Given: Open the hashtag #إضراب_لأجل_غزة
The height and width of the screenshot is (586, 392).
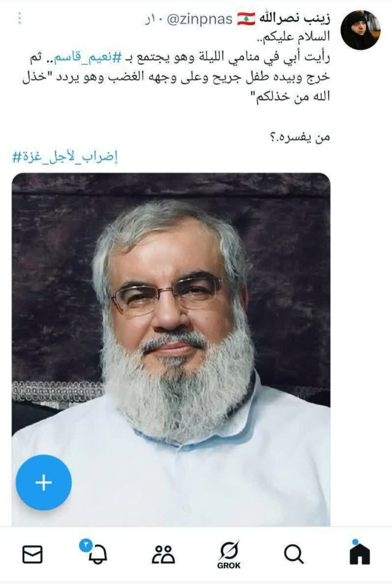Looking at the screenshot, I should click(x=65, y=157).
